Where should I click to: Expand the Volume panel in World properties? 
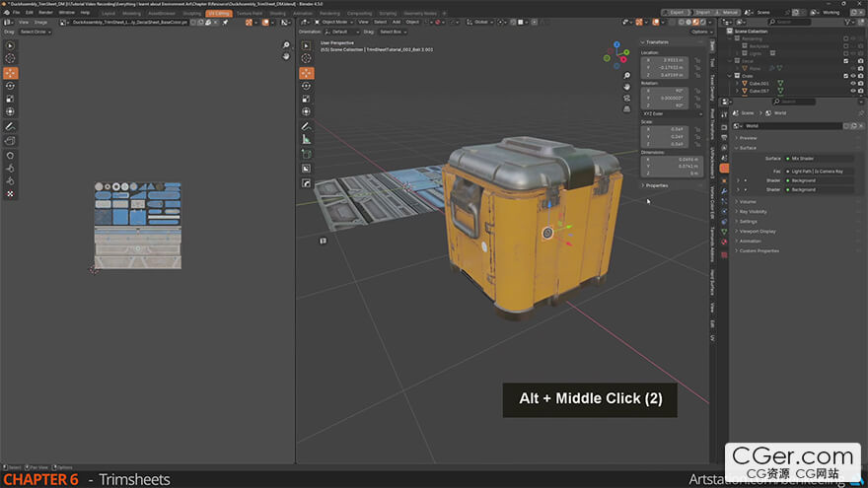(x=750, y=201)
